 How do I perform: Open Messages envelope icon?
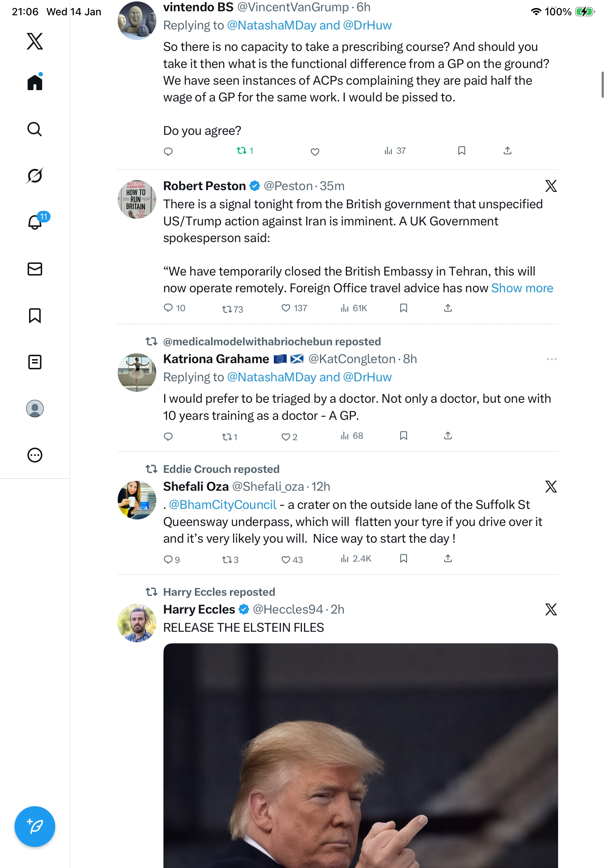pyautogui.click(x=35, y=269)
